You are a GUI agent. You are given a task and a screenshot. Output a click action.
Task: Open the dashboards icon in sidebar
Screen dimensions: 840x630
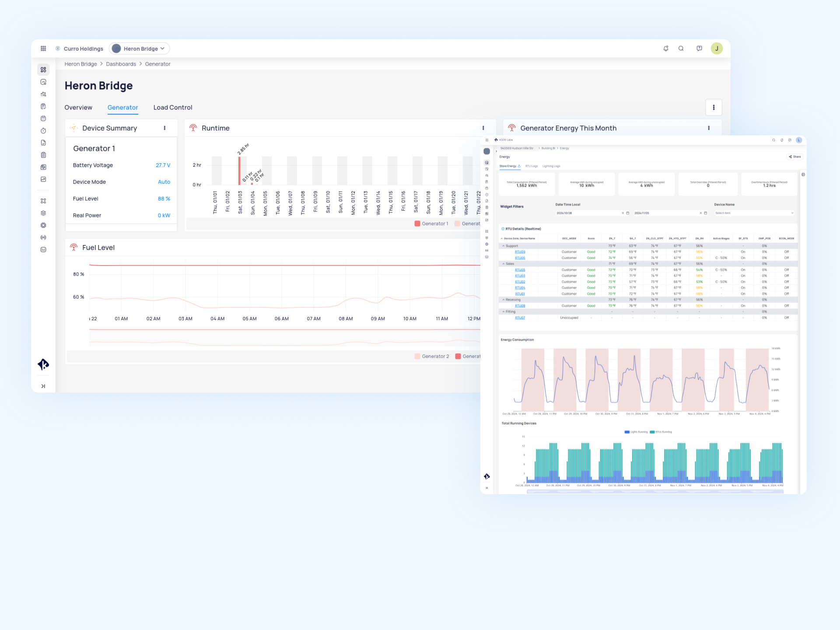pos(43,70)
